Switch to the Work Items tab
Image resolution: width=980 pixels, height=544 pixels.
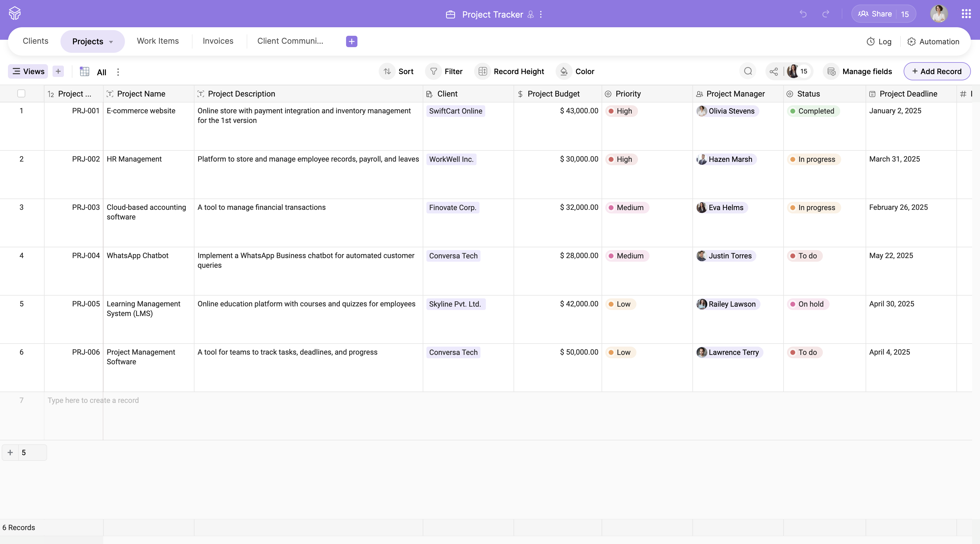click(x=158, y=41)
